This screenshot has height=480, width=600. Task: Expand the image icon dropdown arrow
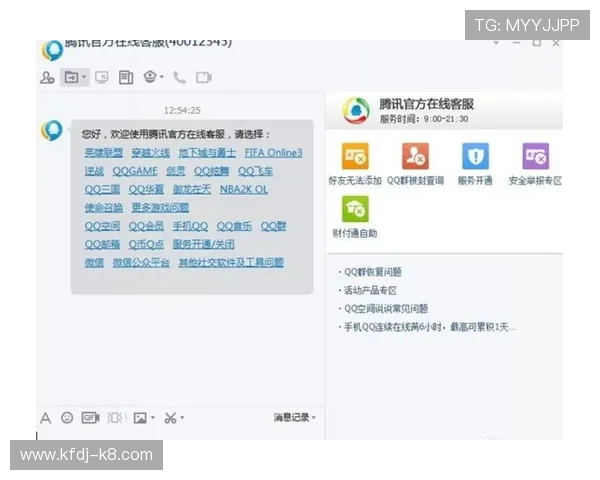pos(153,418)
